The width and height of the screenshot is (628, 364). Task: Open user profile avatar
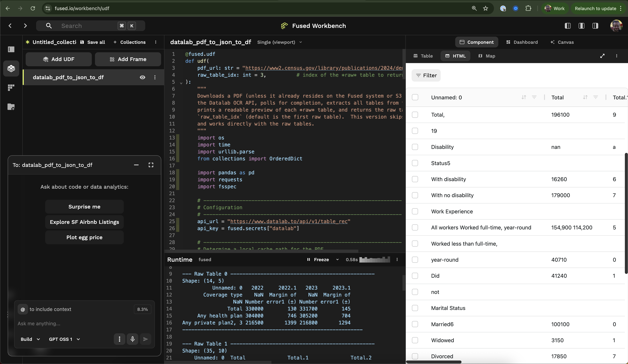(616, 26)
